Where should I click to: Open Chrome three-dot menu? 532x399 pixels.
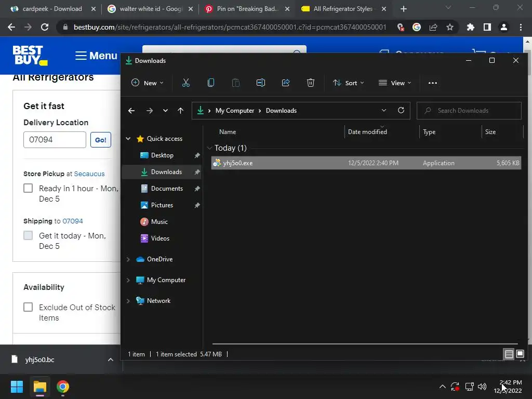click(521, 27)
